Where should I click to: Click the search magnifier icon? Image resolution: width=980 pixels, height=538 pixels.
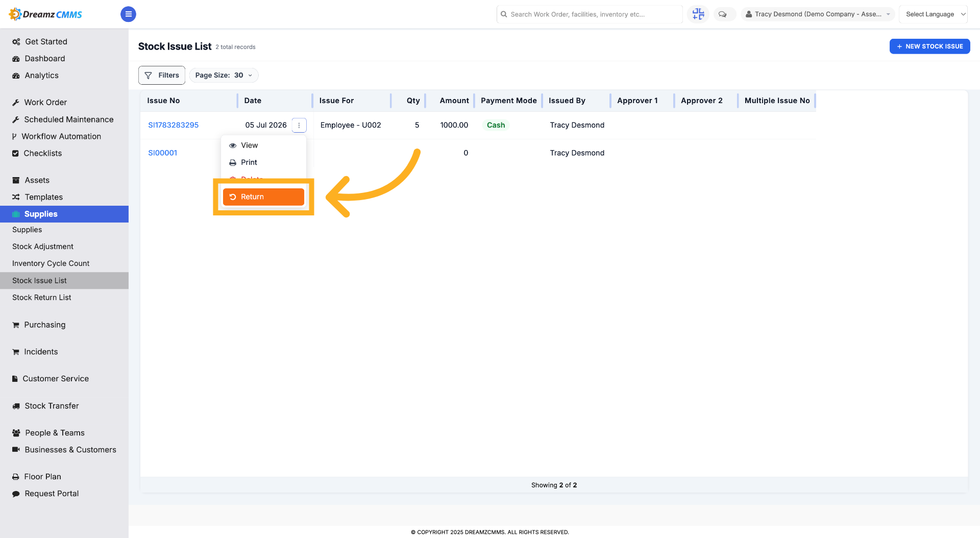pos(504,14)
